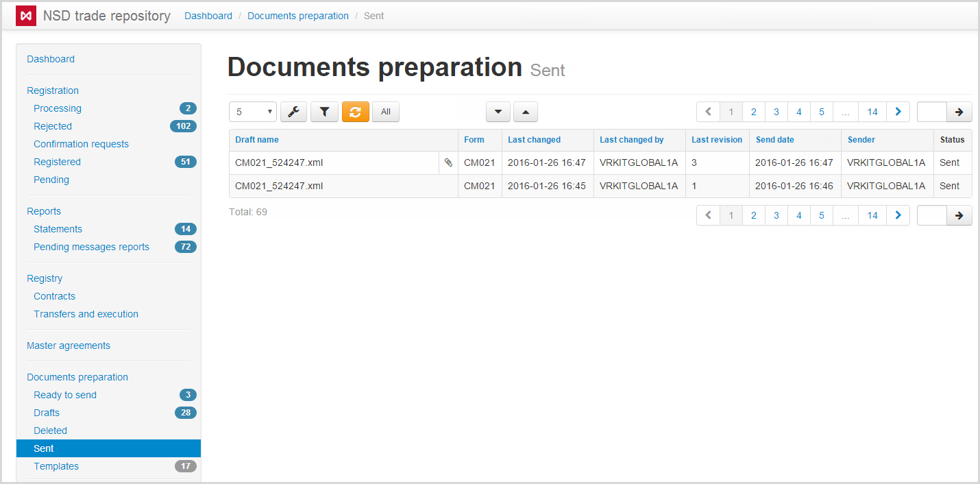The width and height of the screenshot is (980, 484).
Task: Click the All button in the toolbar
Action: tap(386, 112)
